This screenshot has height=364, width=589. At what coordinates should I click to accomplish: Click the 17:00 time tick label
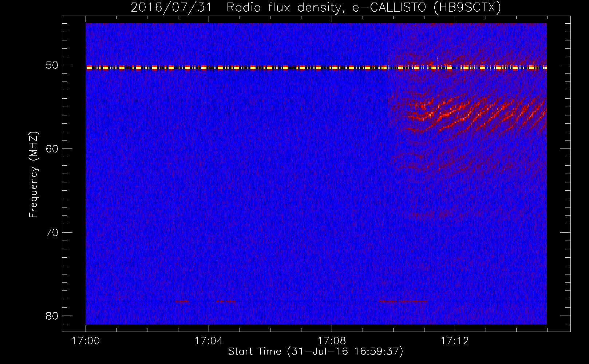click(x=86, y=341)
